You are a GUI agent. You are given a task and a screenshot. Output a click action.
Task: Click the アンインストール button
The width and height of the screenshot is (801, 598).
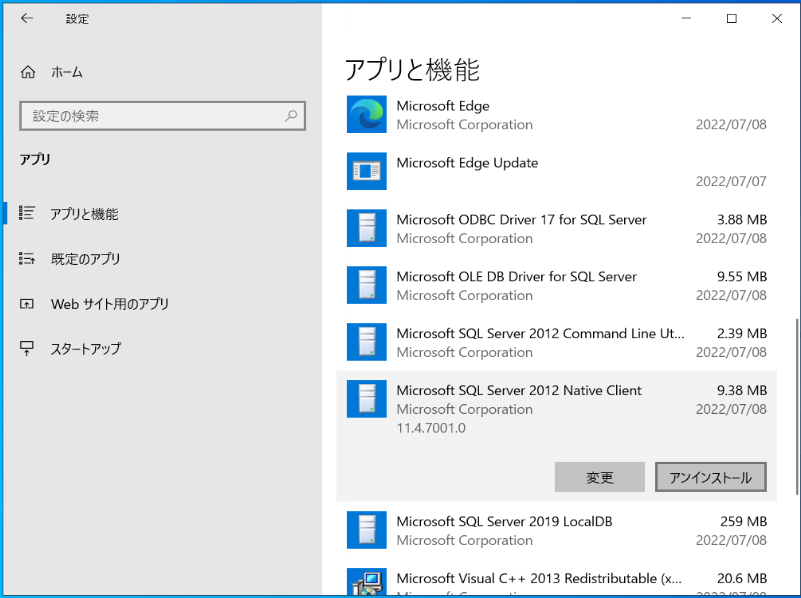tap(711, 477)
